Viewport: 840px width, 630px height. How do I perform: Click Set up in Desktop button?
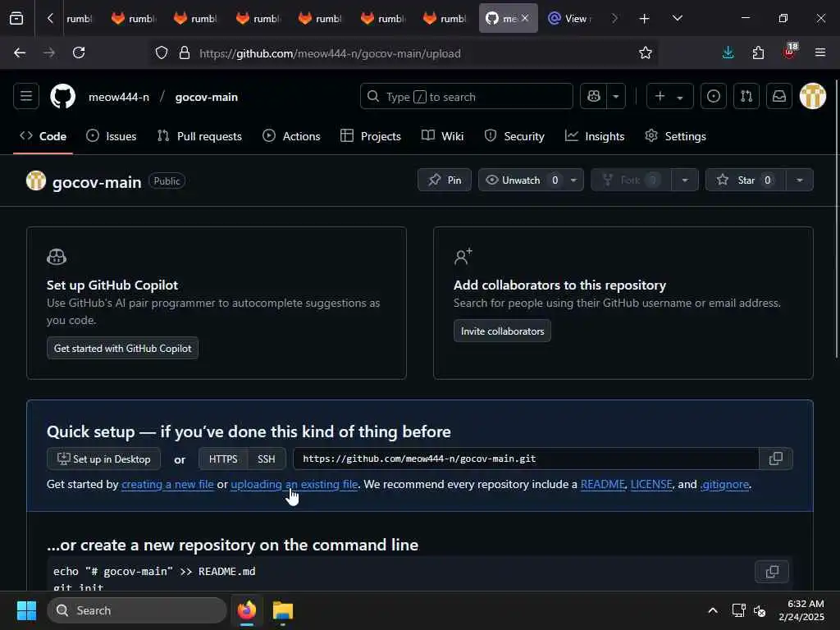click(104, 459)
